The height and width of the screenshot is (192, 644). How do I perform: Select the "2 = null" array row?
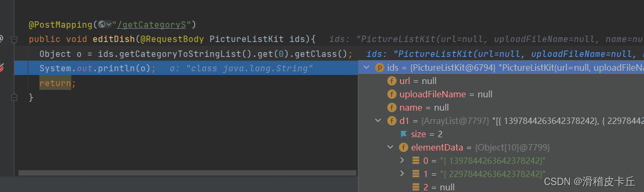501,186
